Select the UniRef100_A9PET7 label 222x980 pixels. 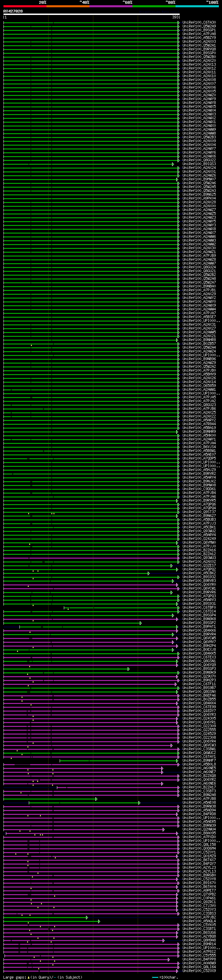point(199,890)
